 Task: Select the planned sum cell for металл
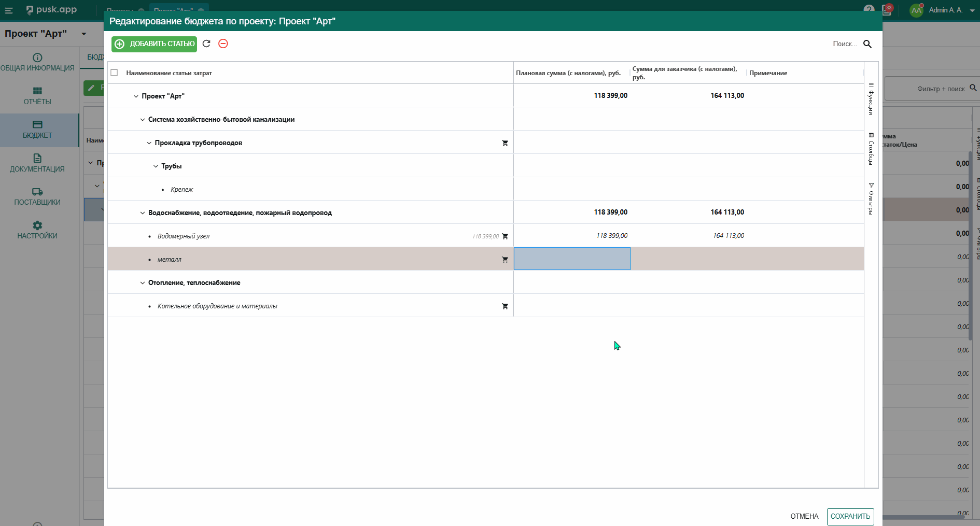[571, 259]
